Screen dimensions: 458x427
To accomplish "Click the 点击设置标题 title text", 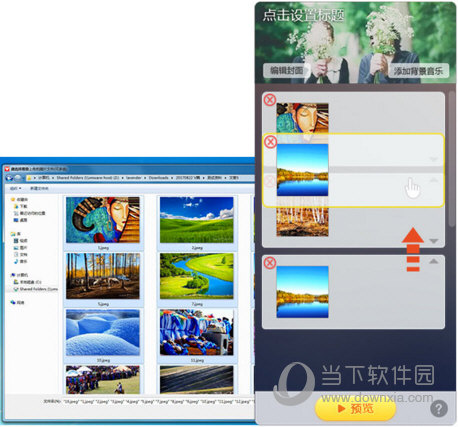I will (x=303, y=15).
